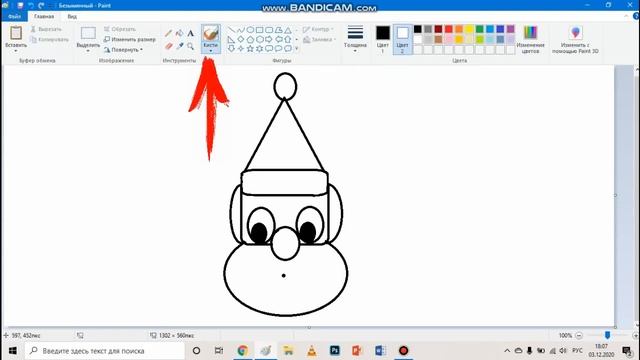Screen dimensions: 640x360
Task: Choose the Five-point star shape
Action: (x=250, y=49)
